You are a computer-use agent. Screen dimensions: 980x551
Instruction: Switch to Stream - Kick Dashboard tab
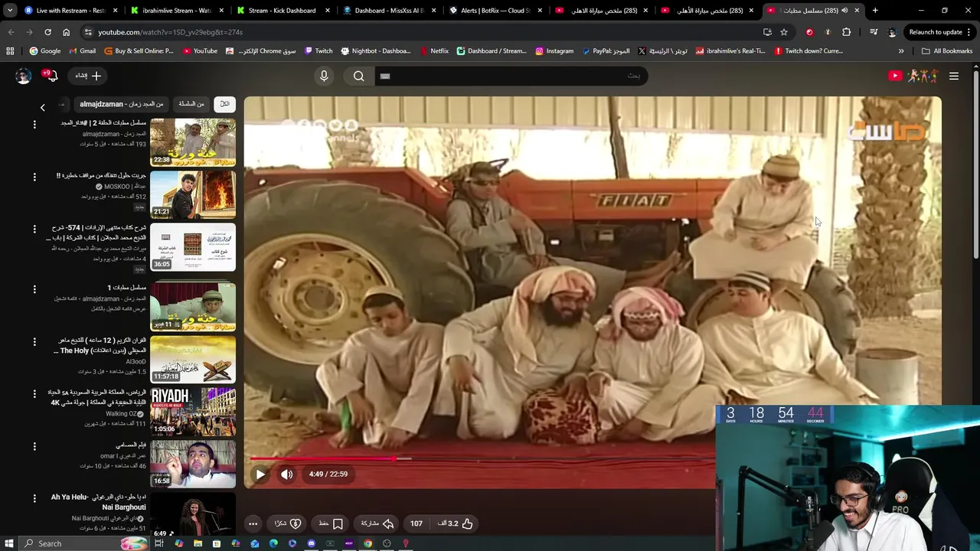click(281, 11)
